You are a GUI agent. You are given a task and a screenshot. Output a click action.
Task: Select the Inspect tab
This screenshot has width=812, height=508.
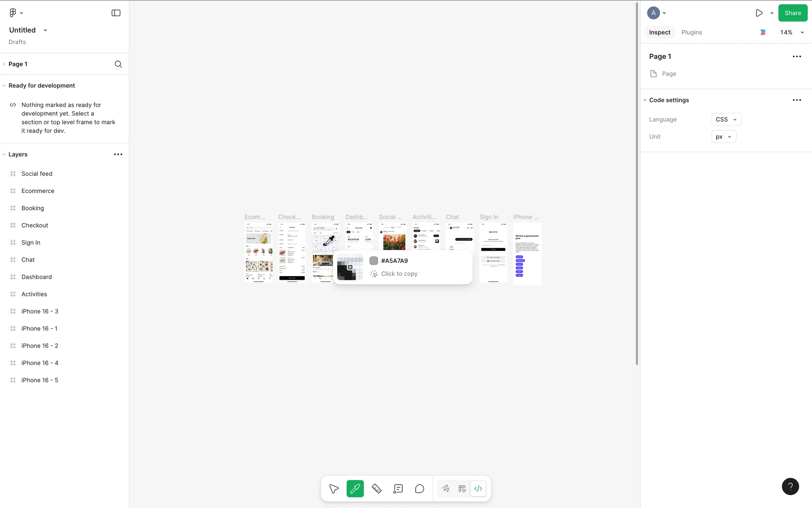point(659,33)
